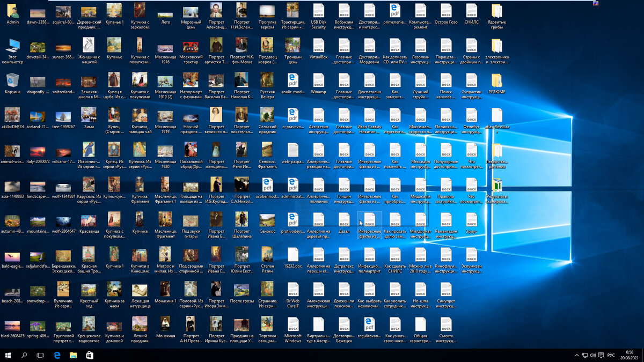The width and height of the screenshot is (644, 362).
Task: Select the Зима painting thumbnail
Action: (89, 115)
